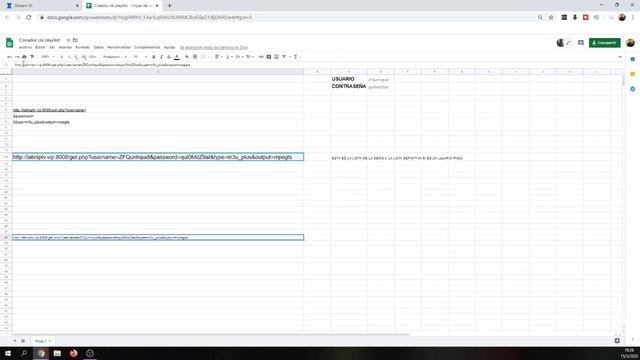Open a new browser tab
Image resolution: width=640 pixels, height=360 pixels.
point(169,6)
